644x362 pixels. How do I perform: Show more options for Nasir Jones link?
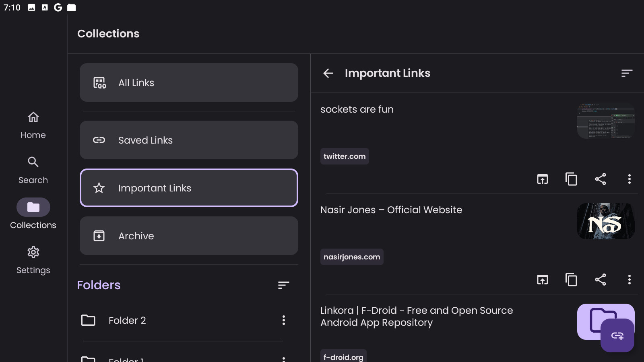point(629,280)
